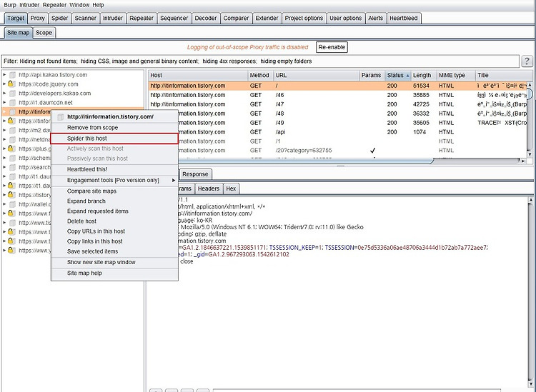Sort by the MIME type column header

(x=456, y=75)
